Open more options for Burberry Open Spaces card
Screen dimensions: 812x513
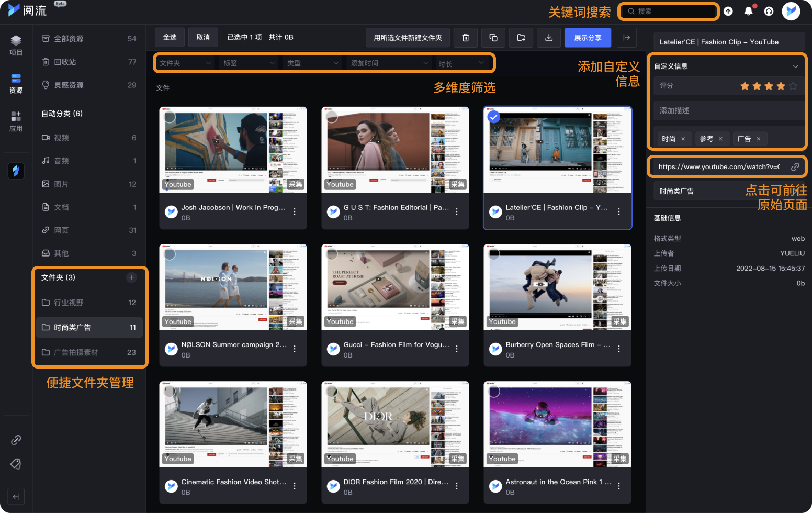pyautogui.click(x=619, y=349)
